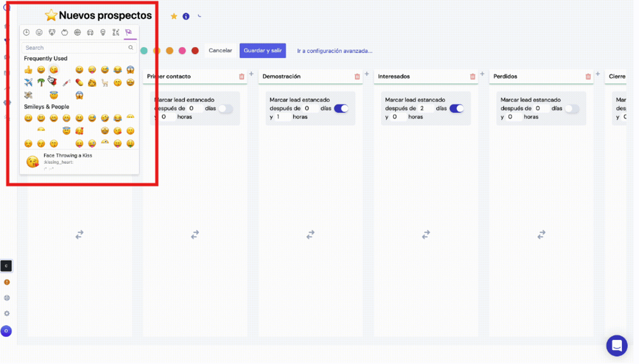Click Cancelar button
Image resolution: width=639 pixels, height=364 pixels.
point(220,51)
